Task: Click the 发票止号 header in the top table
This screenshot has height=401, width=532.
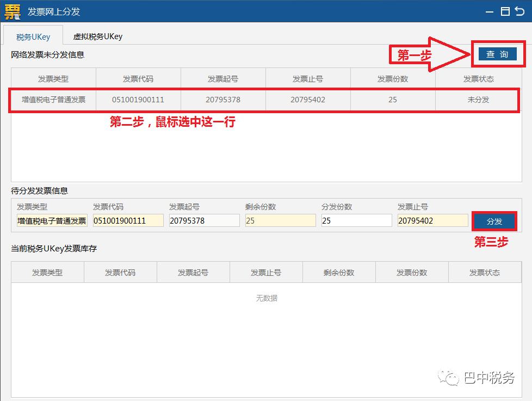Action: click(x=308, y=79)
